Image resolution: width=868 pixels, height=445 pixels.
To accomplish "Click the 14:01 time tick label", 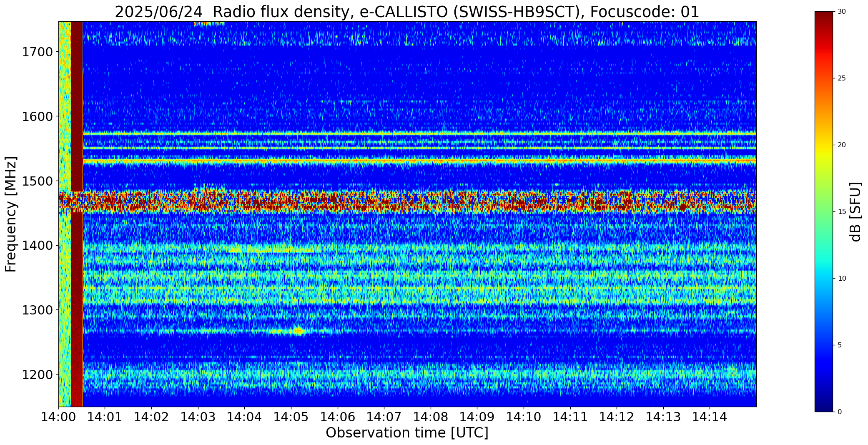I will click(x=105, y=417).
